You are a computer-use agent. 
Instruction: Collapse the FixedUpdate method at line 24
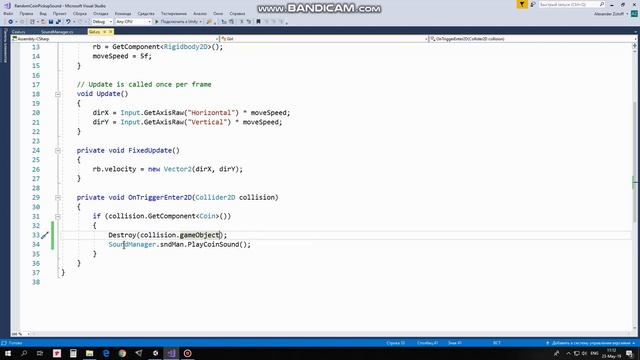tap(58, 151)
